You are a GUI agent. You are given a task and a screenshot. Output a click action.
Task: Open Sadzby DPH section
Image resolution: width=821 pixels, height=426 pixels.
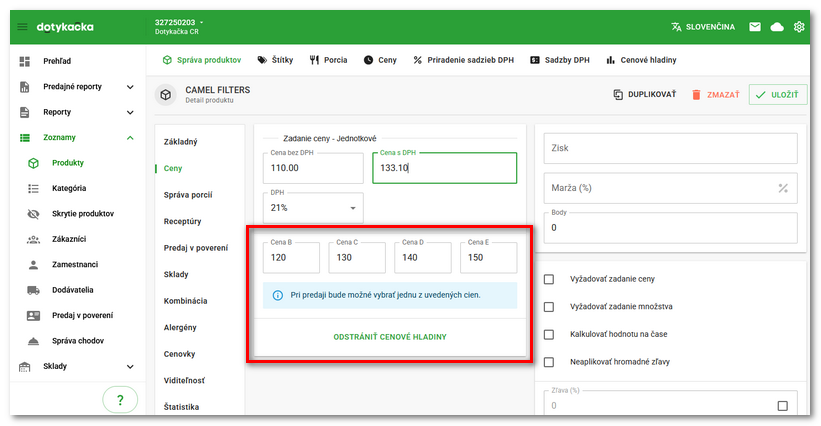pyautogui.click(x=561, y=60)
